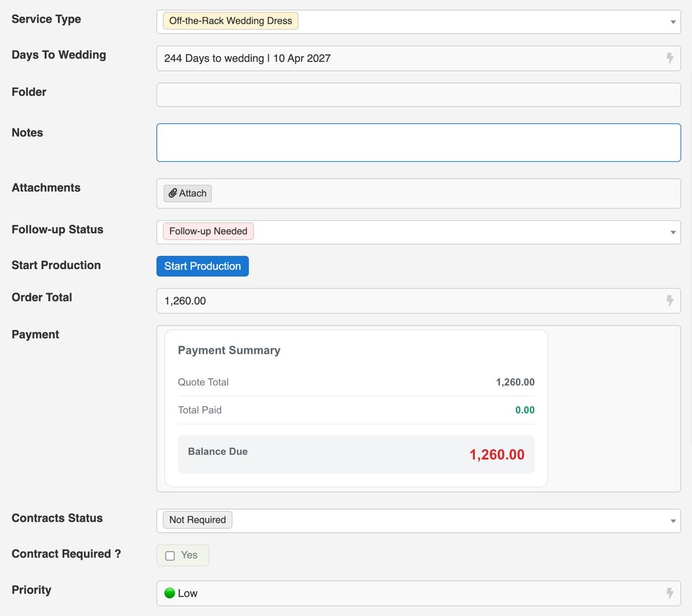Screen dimensions: 692x616
Task: Click the green Low priority dot
Action: pos(170,593)
